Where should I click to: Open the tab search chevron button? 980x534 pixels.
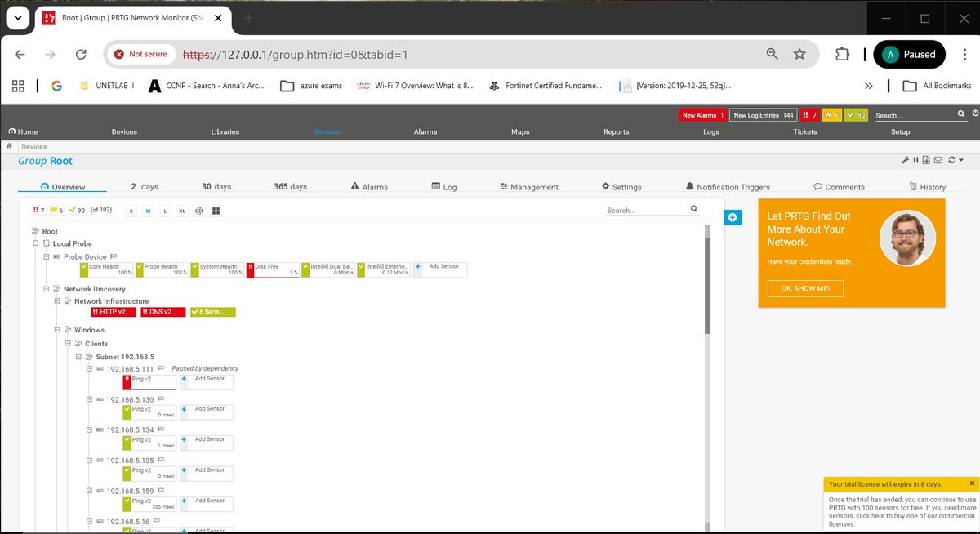click(x=16, y=18)
